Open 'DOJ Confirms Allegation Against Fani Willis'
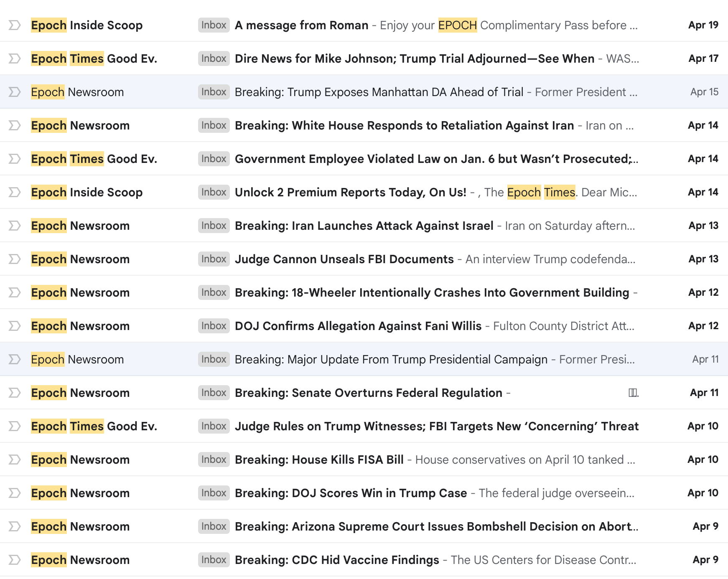This screenshot has height=579, width=728. (x=358, y=326)
